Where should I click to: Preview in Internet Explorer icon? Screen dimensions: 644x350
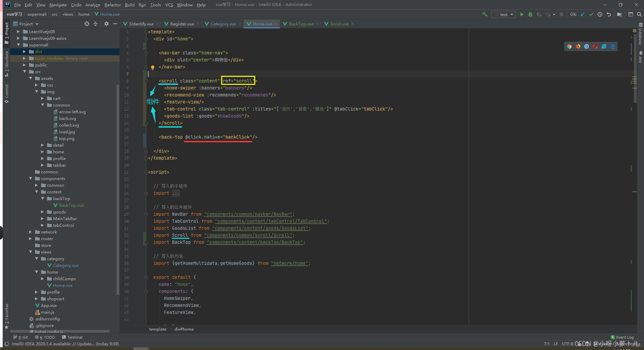click(604, 46)
